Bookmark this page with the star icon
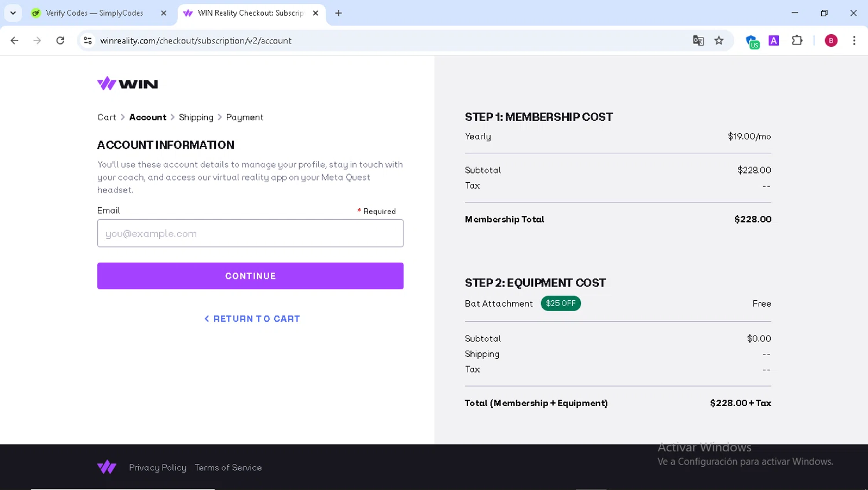Viewport: 868px width, 490px height. 719,40
